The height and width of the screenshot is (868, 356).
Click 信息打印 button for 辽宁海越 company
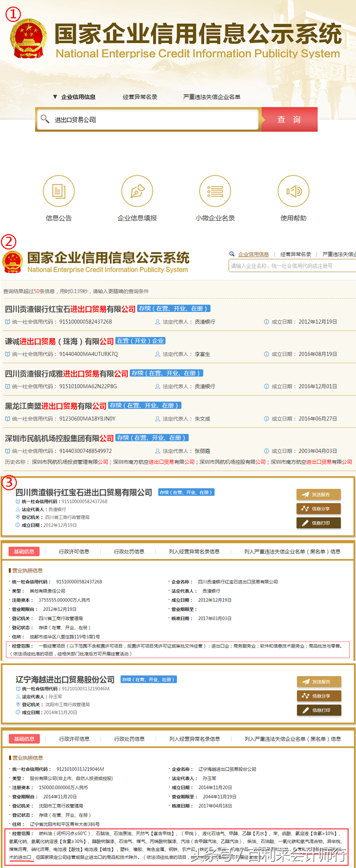pos(319,710)
